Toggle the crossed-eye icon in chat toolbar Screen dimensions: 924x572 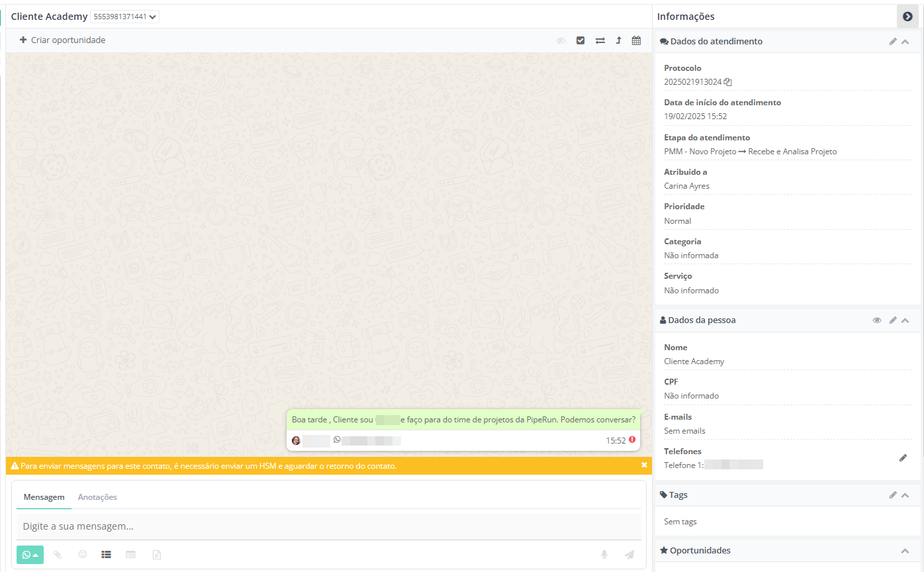point(561,40)
